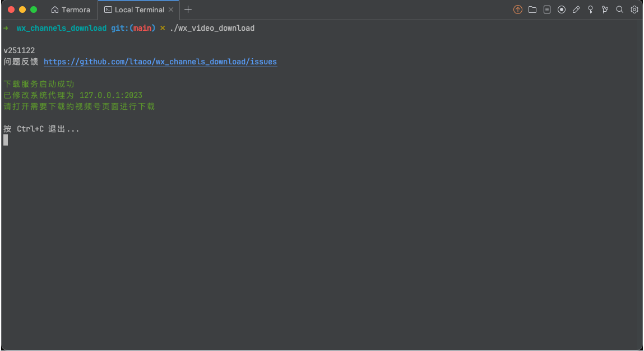Add a new tab with plus button
Viewport: 644px width, 351px height.
pyautogui.click(x=188, y=10)
